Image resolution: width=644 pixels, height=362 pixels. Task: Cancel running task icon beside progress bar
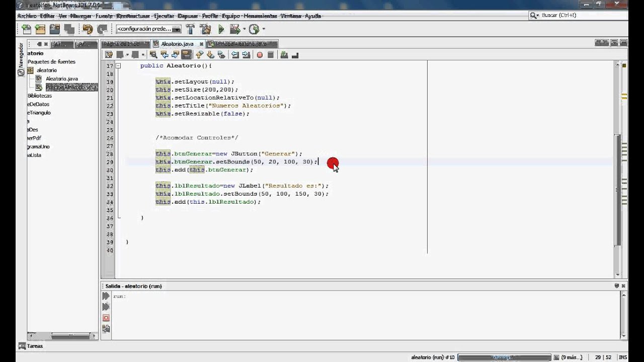[x=556, y=357]
